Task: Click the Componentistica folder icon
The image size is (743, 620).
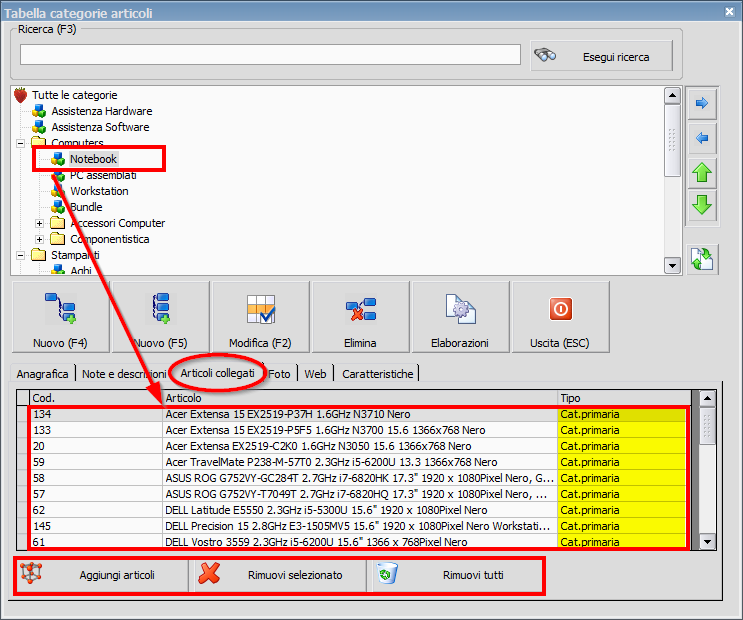Action: click(57, 238)
